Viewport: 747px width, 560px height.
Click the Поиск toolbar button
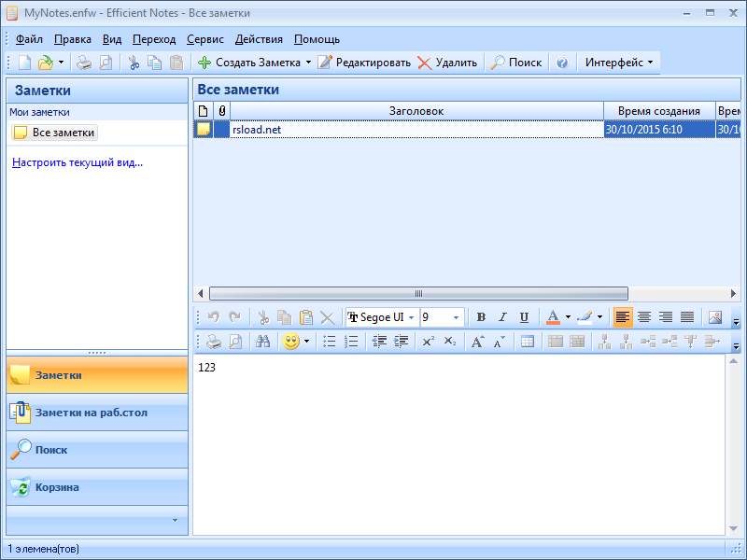516,63
